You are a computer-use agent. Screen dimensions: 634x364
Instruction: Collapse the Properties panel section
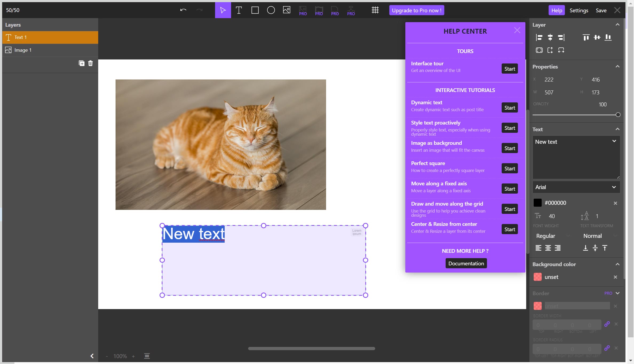[617, 66]
